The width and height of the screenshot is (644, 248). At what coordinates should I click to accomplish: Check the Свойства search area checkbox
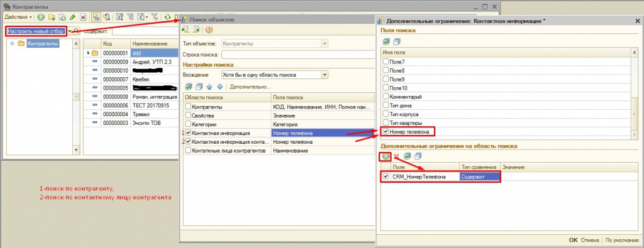click(188, 116)
